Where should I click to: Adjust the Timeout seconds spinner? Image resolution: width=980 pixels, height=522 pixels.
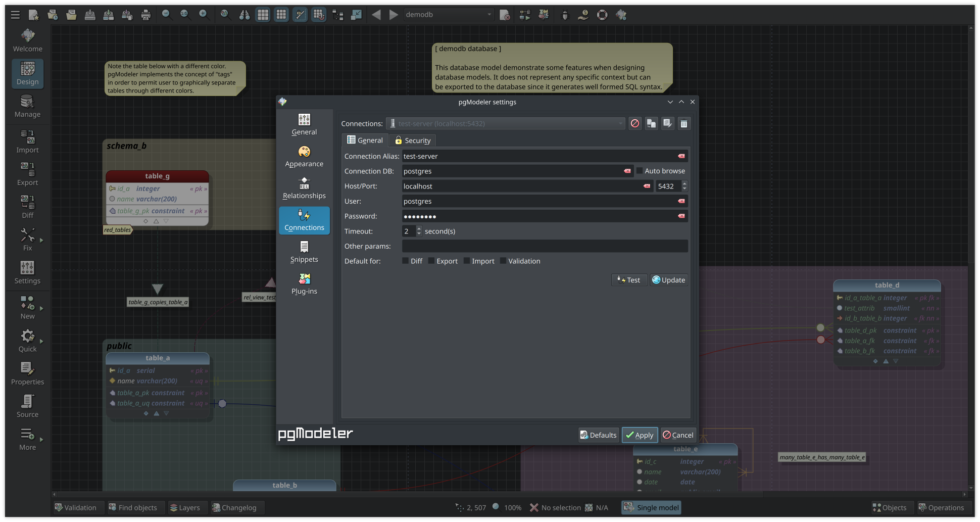pos(412,231)
